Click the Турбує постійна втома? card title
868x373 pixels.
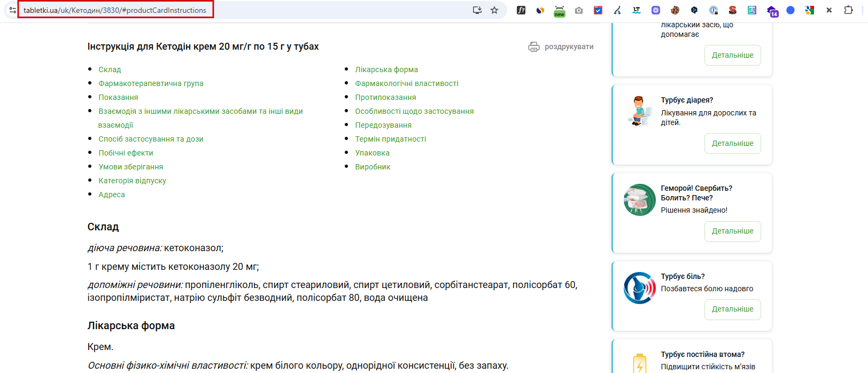coord(702,354)
